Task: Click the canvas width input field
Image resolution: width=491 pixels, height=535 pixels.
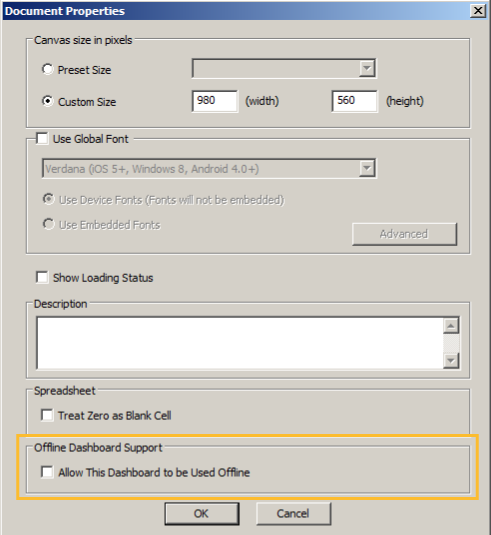Action: point(215,101)
